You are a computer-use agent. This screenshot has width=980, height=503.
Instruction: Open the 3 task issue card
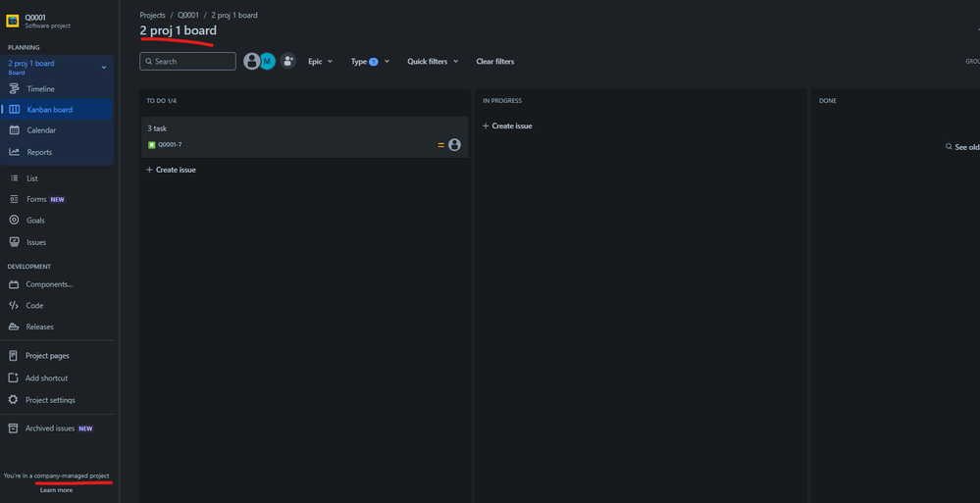pyautogui.click(x=305, y=137)
